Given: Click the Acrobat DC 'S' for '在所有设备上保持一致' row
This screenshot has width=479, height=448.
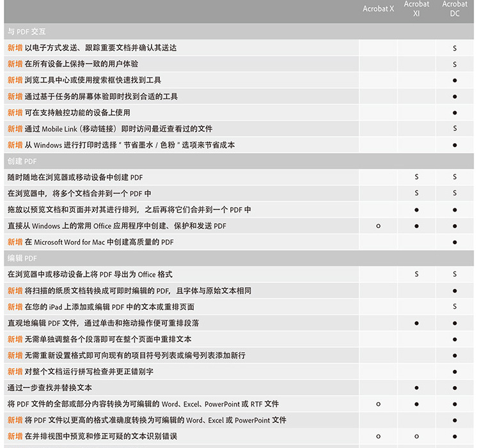Looking at the screenshot, I should (455, 65).
